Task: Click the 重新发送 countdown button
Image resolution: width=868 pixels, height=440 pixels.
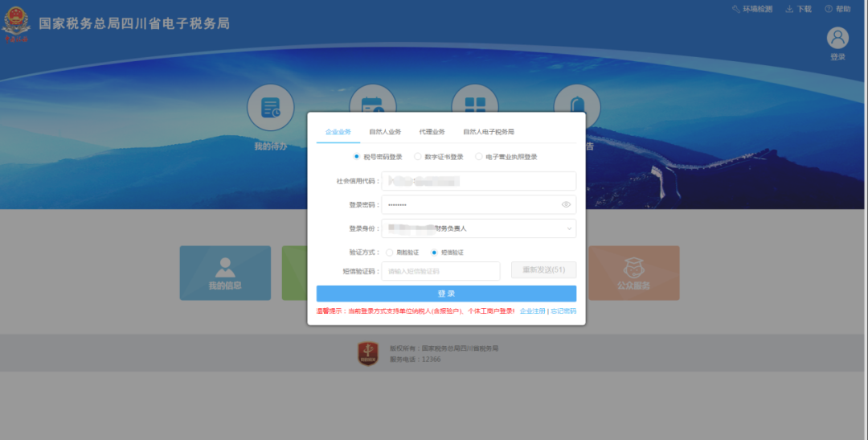Action: 543,270
